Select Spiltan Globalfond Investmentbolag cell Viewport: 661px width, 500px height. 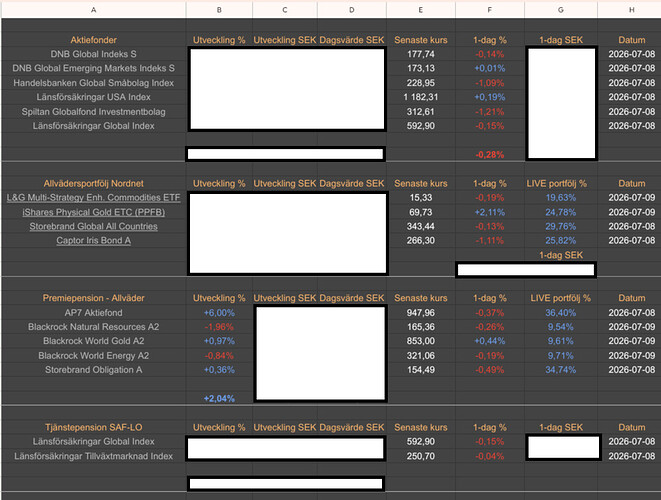pyautogui.click(x=94, y=112)
